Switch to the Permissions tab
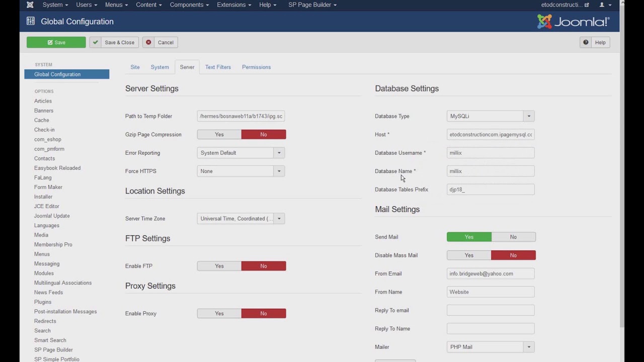644x362 pixels. (256, 67)
